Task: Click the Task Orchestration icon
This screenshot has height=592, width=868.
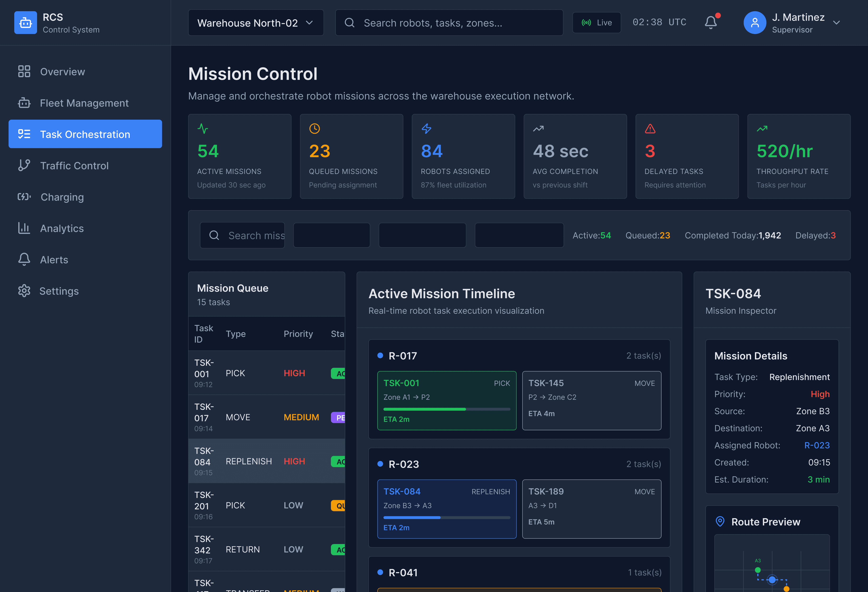Action: click(x=24, y=134)
